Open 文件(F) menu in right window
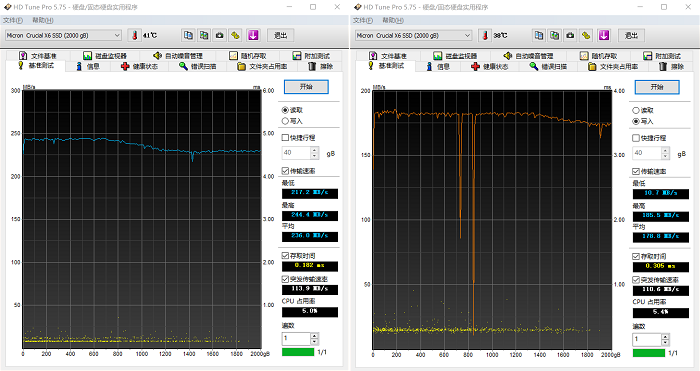The width and height of the screenshot is (700, 371). click(362, 20)
